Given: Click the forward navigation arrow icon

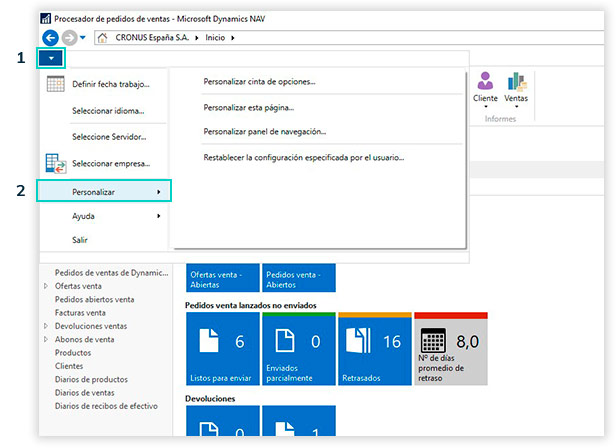Looking at the screenshot, I should click(68, 38).
